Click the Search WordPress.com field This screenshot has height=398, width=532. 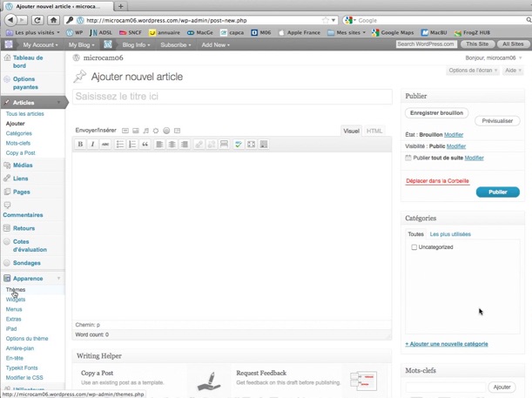click(427, 44)
